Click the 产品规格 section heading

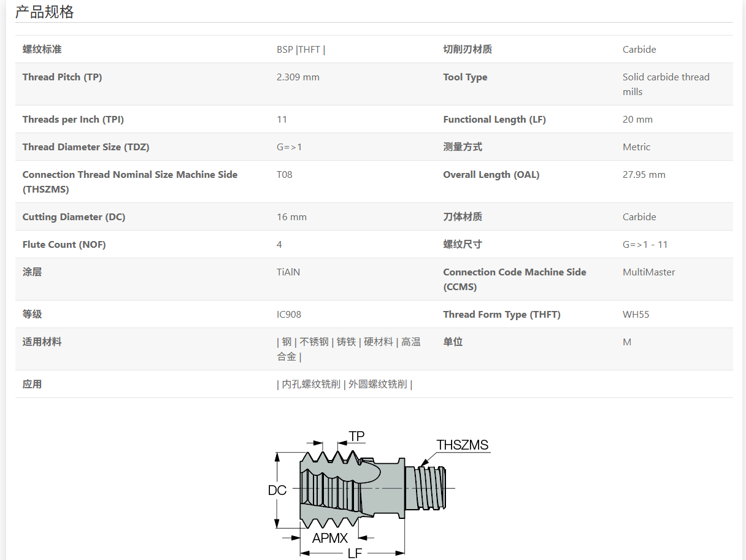(45, 12)
